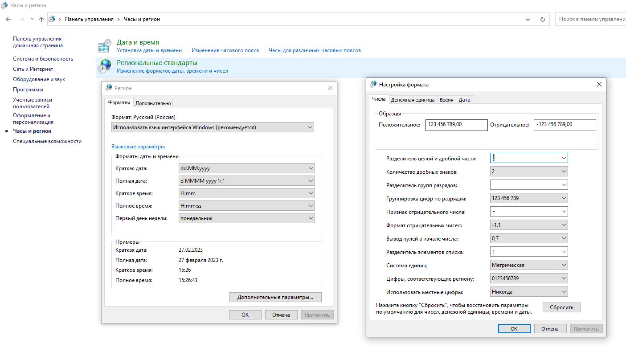Click OK in the Настройка формата dialog

click(514, 329)
